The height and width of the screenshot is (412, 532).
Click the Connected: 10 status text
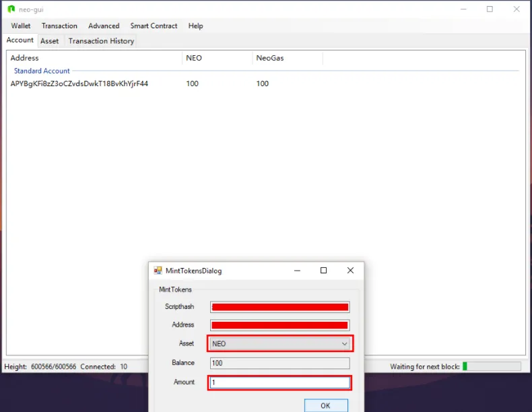[104, 367]
